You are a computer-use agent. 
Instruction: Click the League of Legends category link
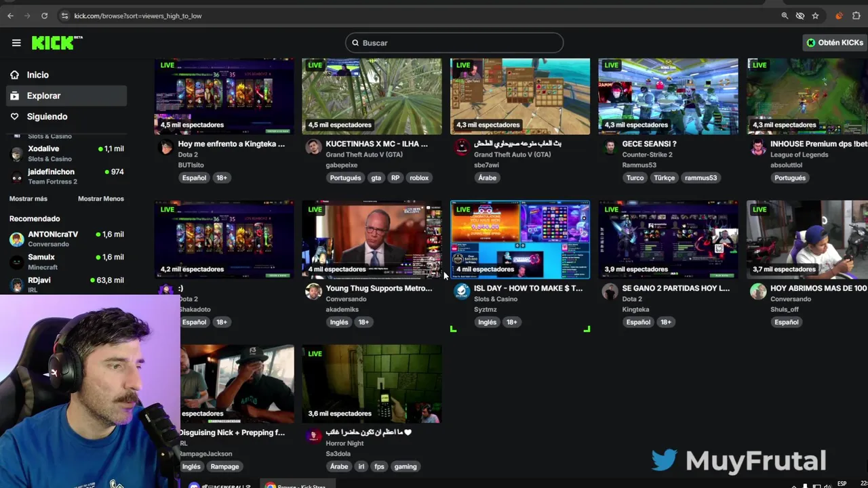point(799,155)
